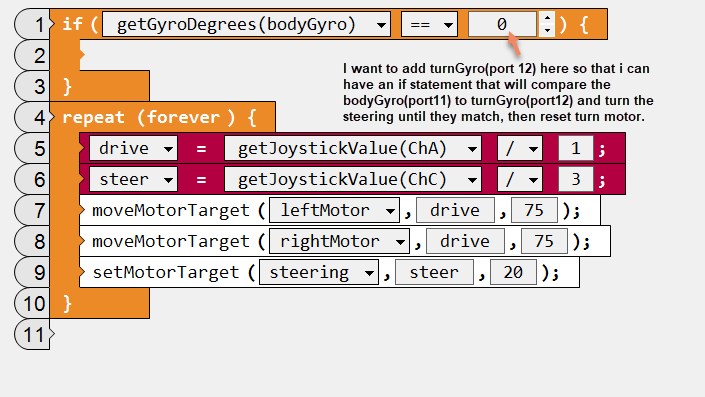
Task: Open the == comparison operator dropdown
Action: point(429,24)
